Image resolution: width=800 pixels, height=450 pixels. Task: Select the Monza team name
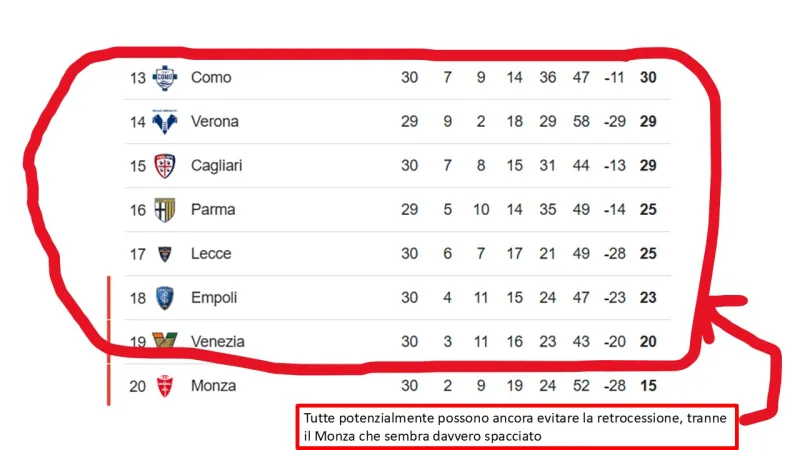point(213,386)
